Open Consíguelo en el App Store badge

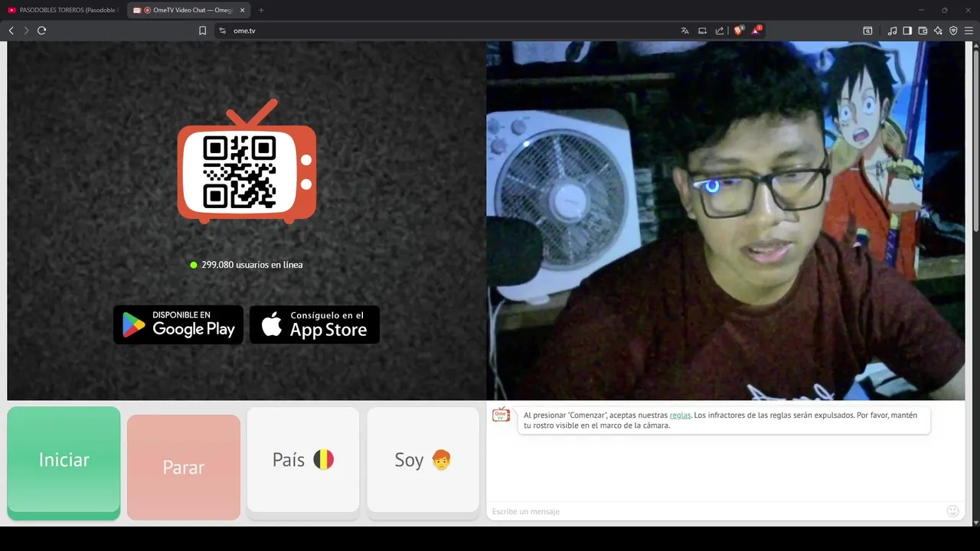315,324
